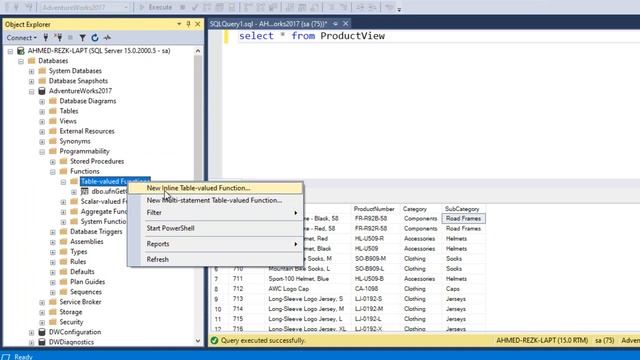The height and width of the screenshot is (360, 640).
Task: Click the AHMED-REZK-LAPT server icon
Action: coord(21,51)
